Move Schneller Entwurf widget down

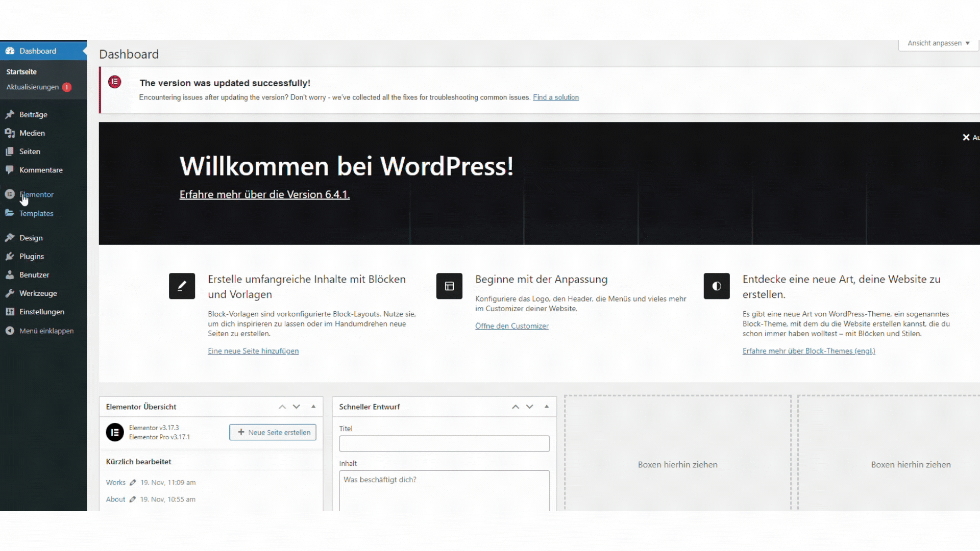pos(530,407)
